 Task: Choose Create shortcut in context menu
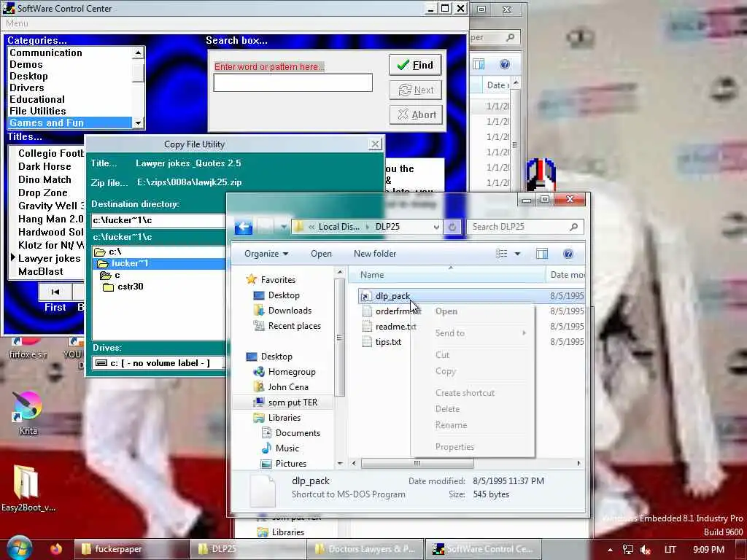coord(465,393)
